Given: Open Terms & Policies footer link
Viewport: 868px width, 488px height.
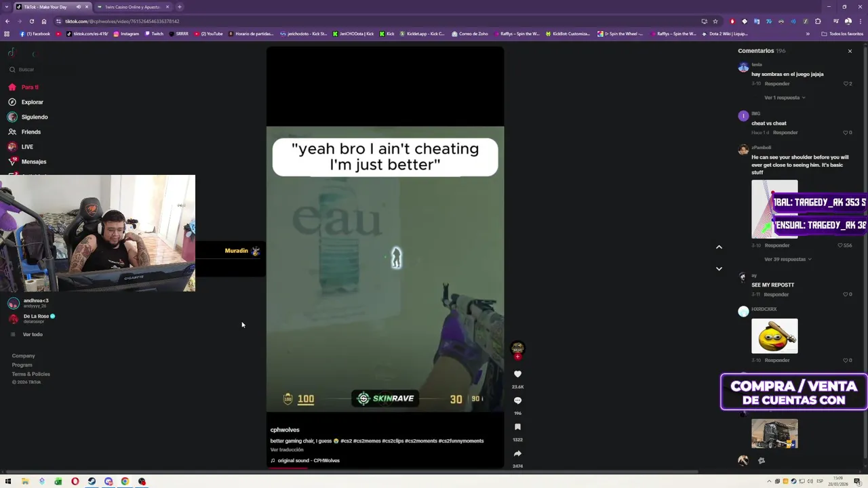Looking at the screenshot, I should (x=31, y=374).
